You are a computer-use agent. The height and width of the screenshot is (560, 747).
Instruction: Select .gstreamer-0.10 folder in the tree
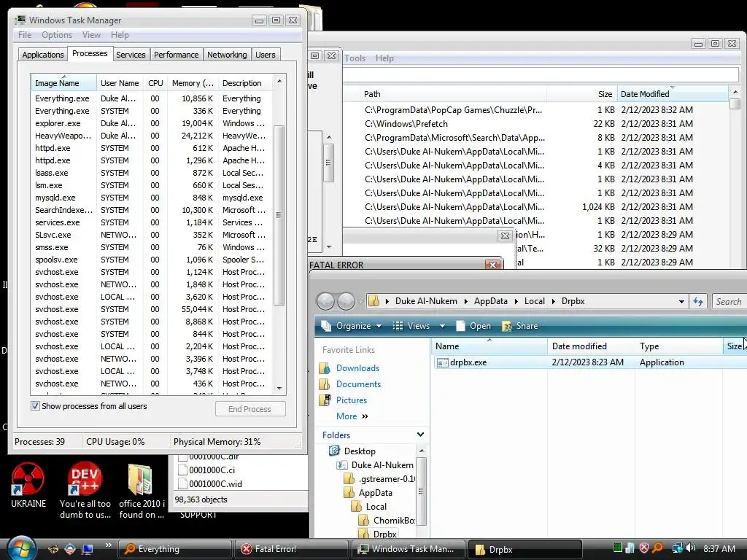pyautogui.click(x=387, y=479)
